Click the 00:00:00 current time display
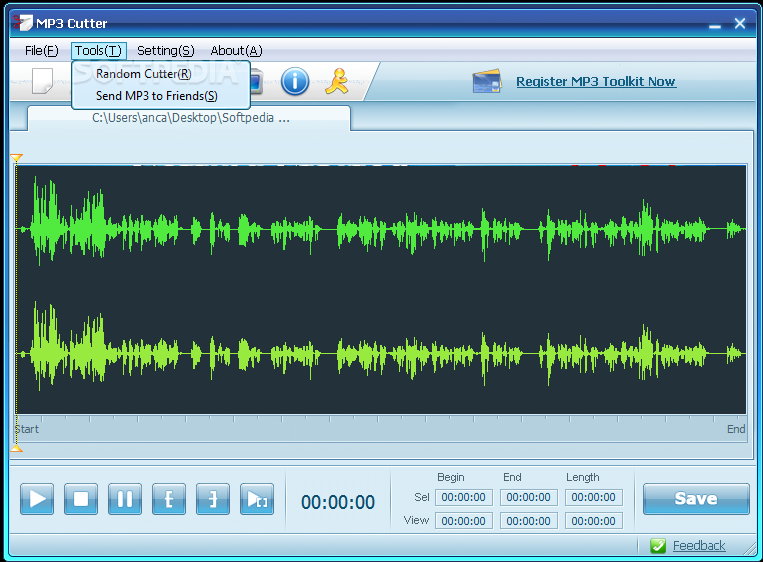Viewport: 763px width, 562px height. click(338, 502)
